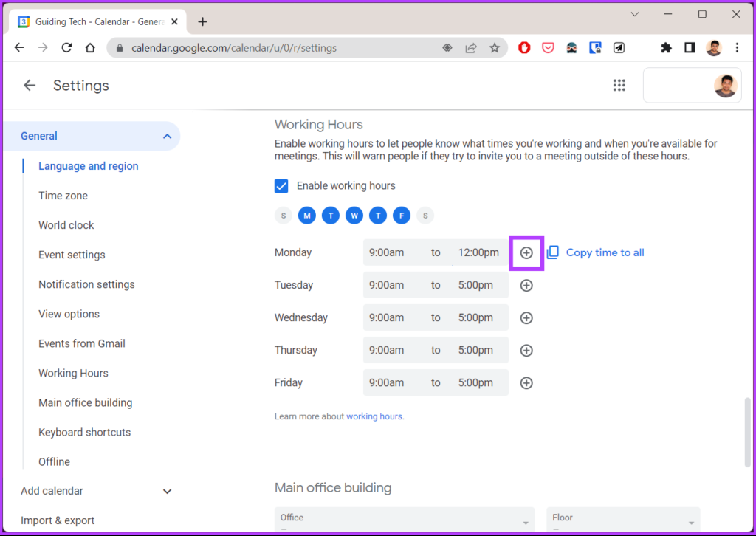
Task: Reload the current page
Action: [x=66, y=48]
